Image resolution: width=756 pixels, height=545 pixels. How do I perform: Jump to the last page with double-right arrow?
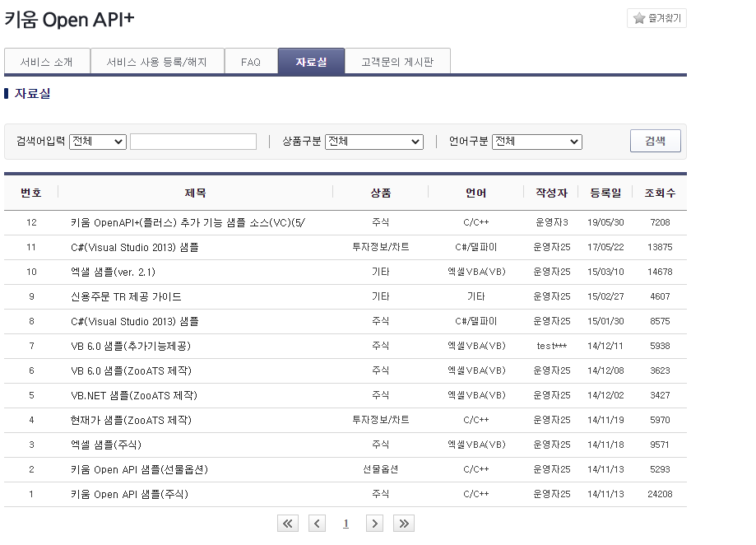(x=404, y=524)
